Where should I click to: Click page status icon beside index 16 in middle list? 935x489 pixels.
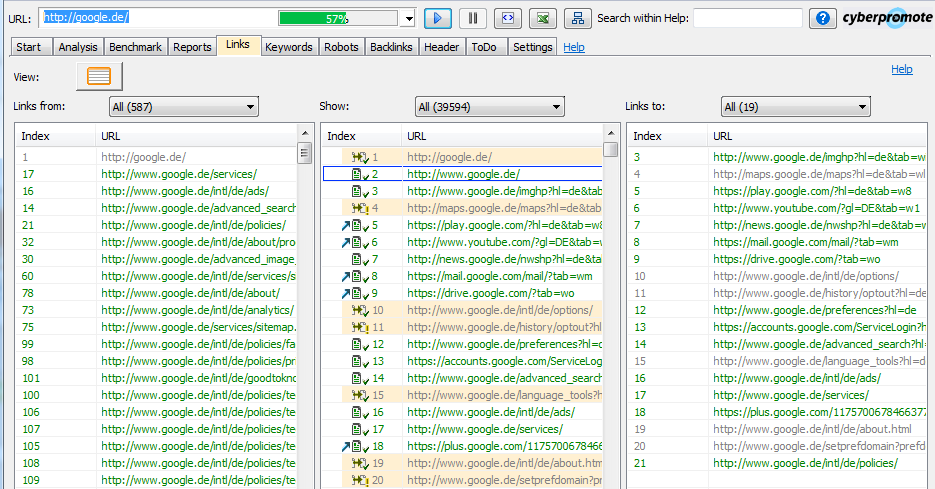coord(360,412)
